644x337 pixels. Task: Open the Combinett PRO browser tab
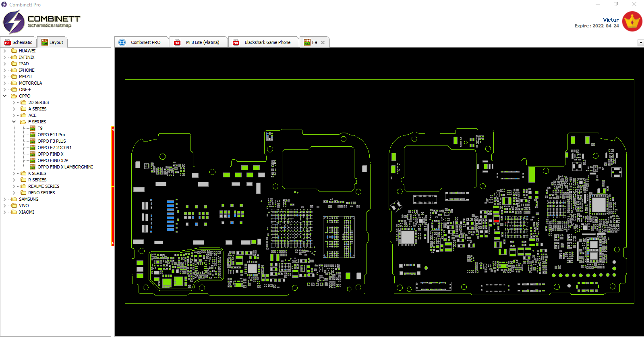142,42
